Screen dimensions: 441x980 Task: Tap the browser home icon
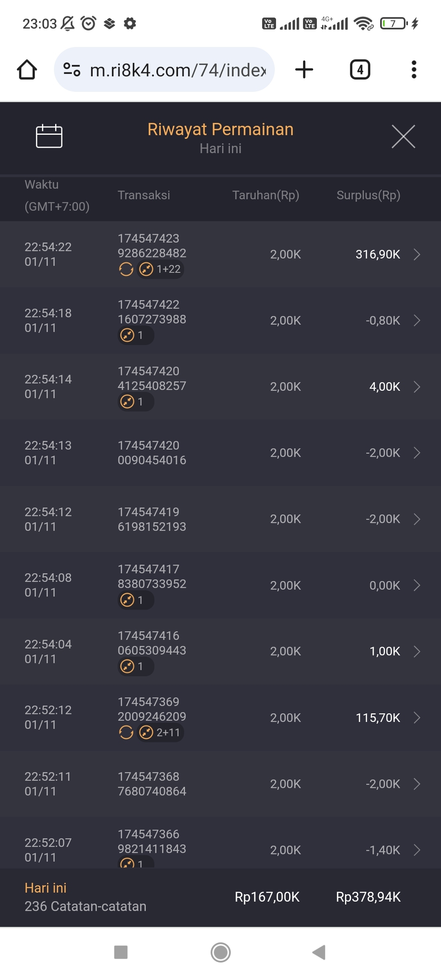pos(27,69)
